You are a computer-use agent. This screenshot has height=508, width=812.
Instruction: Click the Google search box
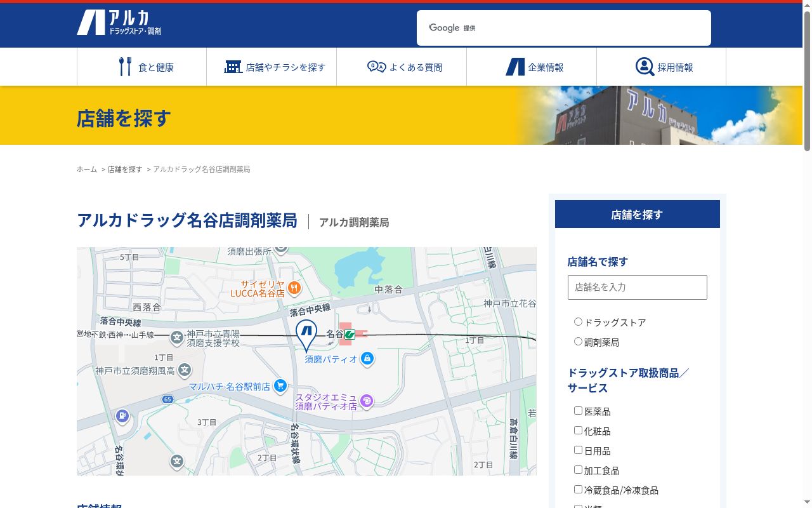(564, 28)
